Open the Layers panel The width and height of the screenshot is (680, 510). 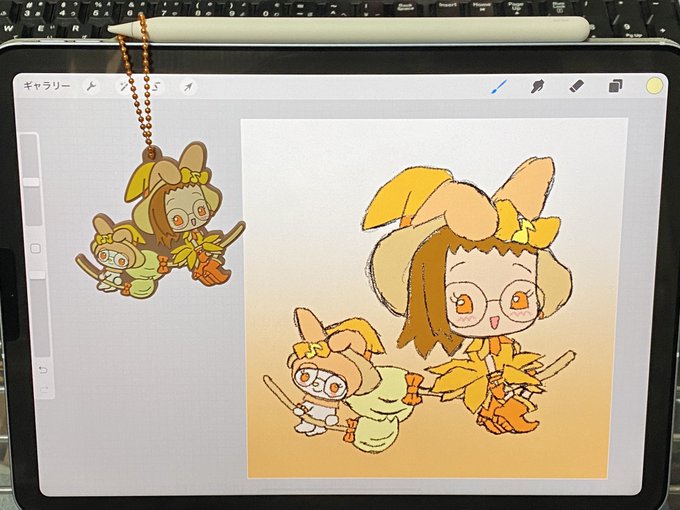(x=615, y=86)
